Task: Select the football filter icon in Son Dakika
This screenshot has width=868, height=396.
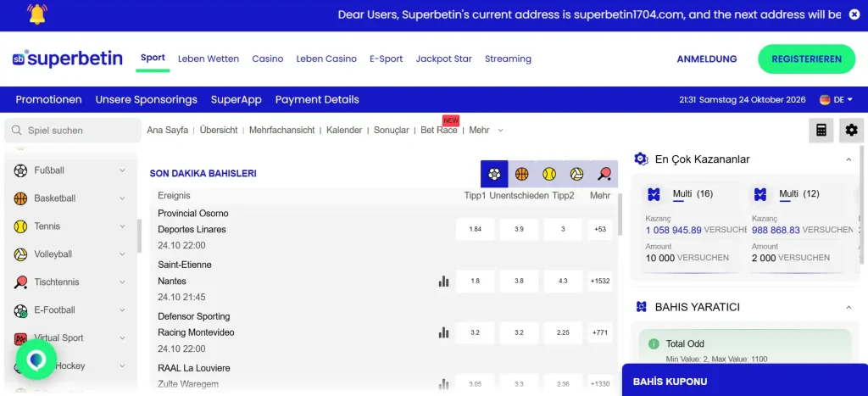Action: coord(494,174)
